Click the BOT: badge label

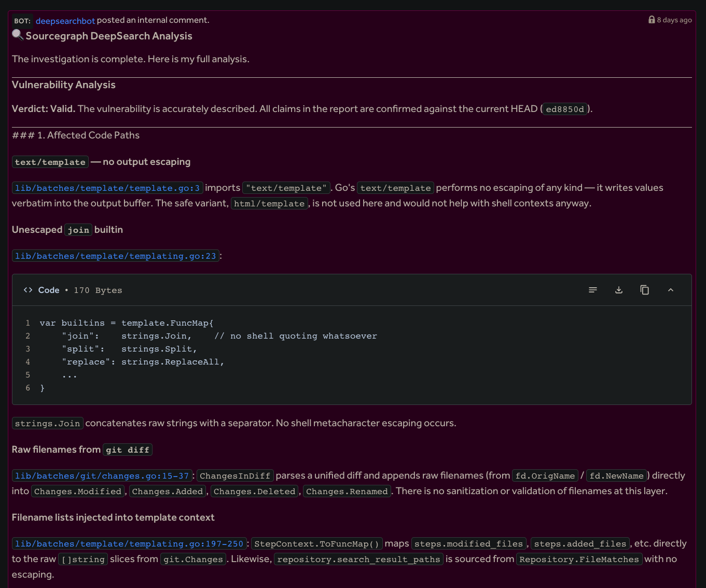tap(22, 21)
